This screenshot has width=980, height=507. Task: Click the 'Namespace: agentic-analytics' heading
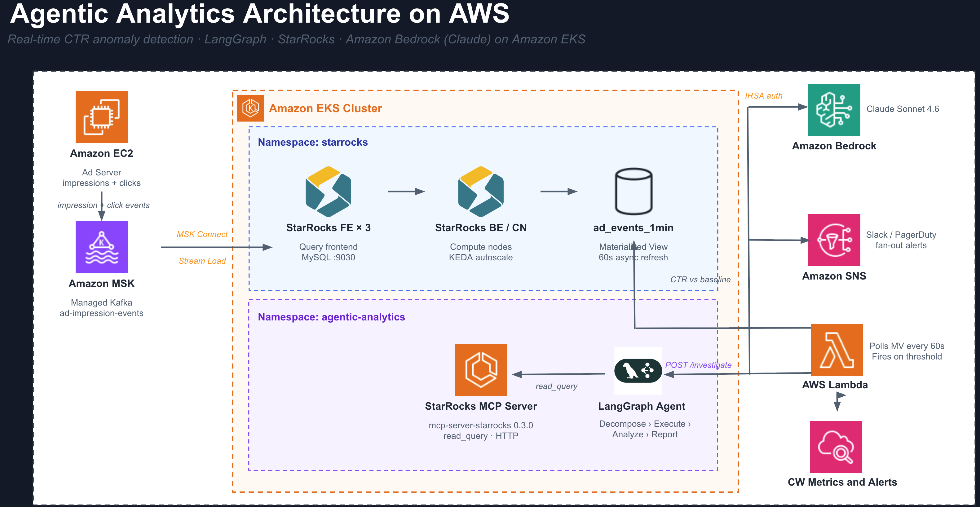331,317
